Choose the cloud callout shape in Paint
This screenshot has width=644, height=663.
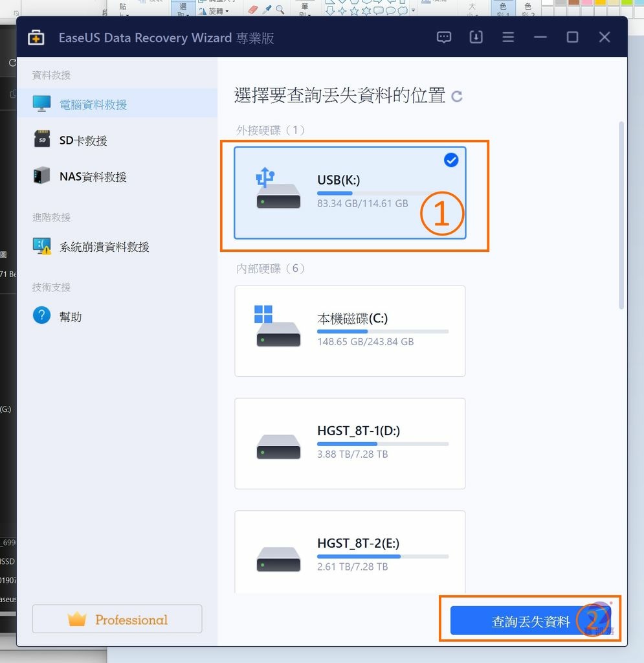[403, 10]
